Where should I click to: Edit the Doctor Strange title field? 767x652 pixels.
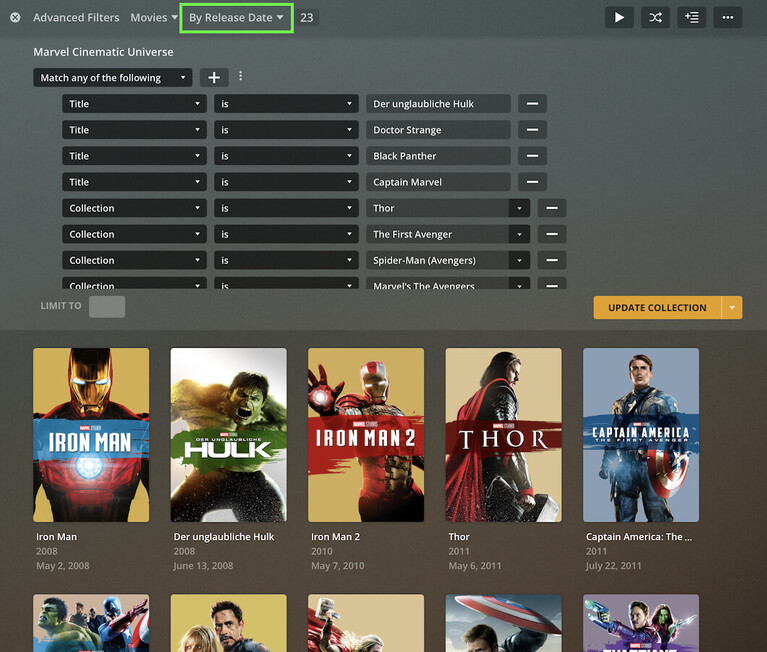[438, 130]
